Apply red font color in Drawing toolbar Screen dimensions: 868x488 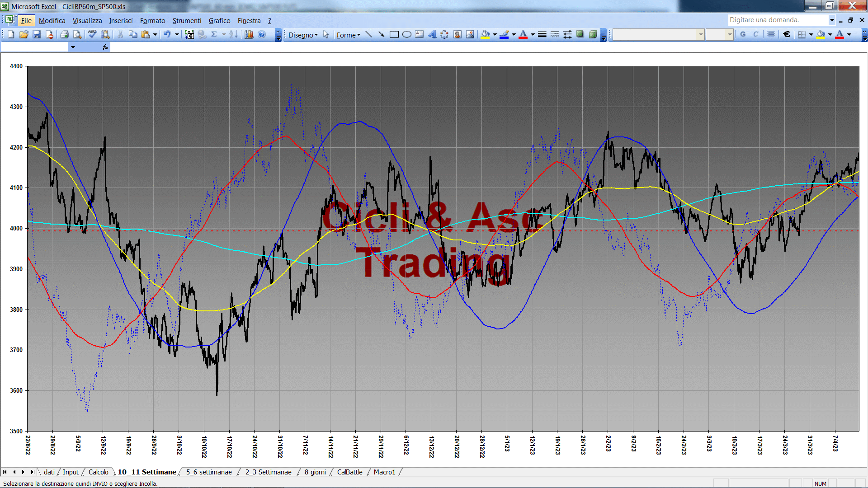[x=524, y=34]
